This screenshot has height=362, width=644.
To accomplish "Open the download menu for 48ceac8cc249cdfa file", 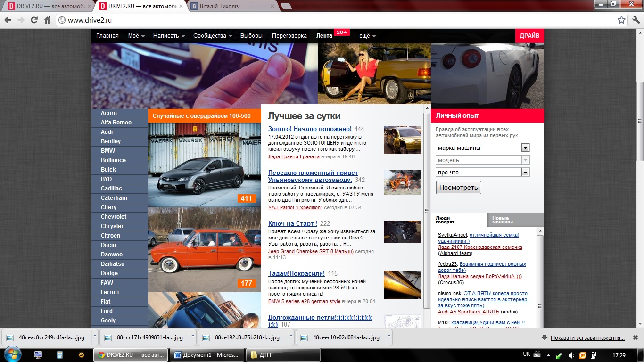I will [95, 337].
